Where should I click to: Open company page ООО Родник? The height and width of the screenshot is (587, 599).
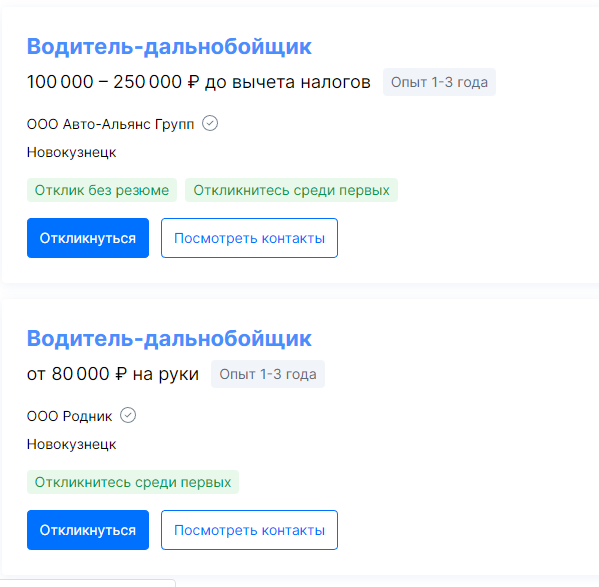tap(70, 416)
